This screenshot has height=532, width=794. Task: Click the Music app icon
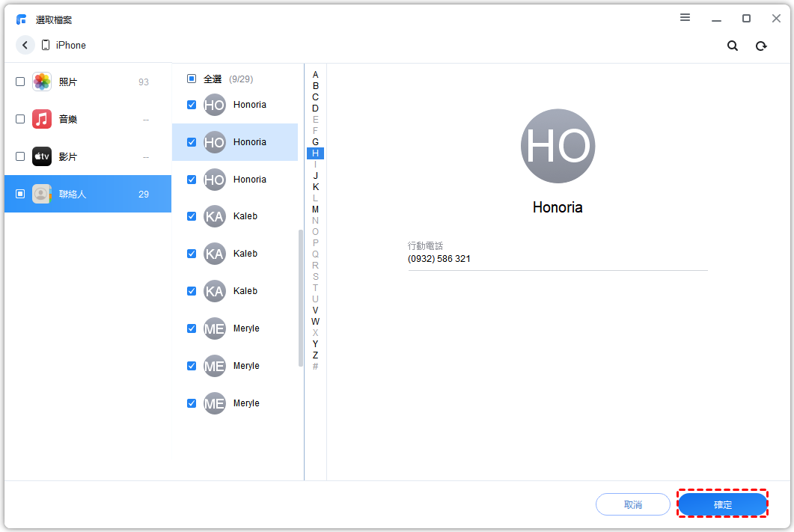coord(42,119)
